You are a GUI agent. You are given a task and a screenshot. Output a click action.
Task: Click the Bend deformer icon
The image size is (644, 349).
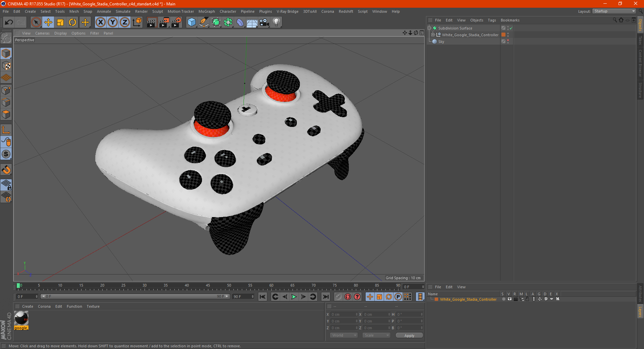point(240,22)
